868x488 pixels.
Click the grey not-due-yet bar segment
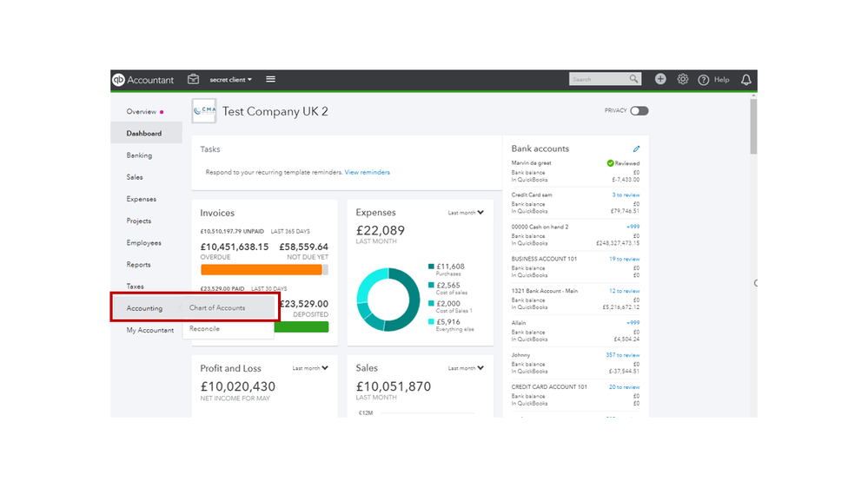pyautogui.click(x=326, y=269)
